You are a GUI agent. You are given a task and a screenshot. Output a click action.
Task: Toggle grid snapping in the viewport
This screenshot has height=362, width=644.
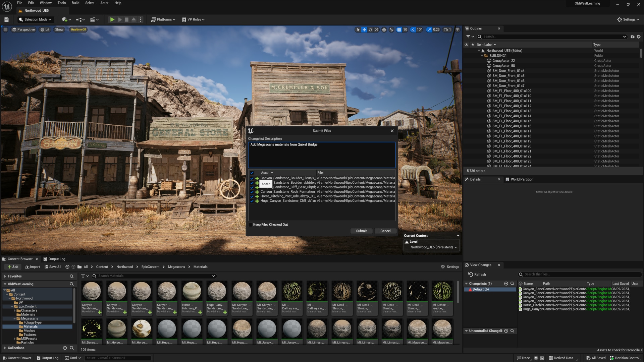[x=399, y=29]
